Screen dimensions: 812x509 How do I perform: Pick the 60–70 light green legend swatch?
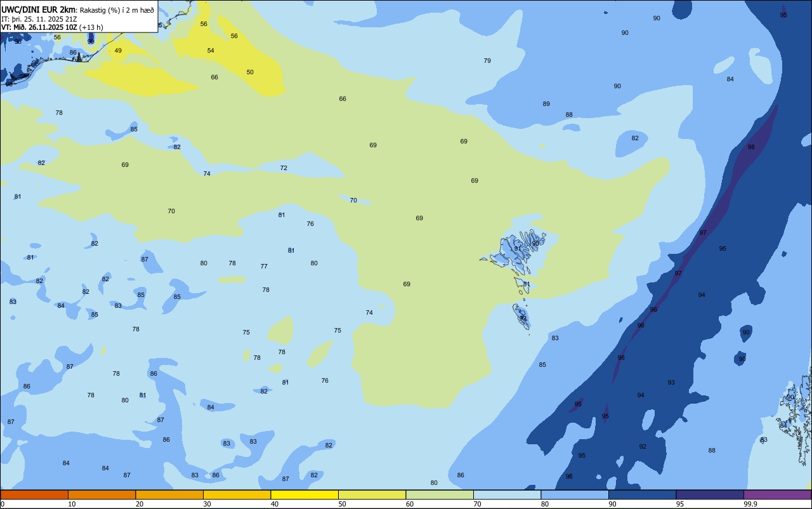pyautogui.click(x=440, y=494)
